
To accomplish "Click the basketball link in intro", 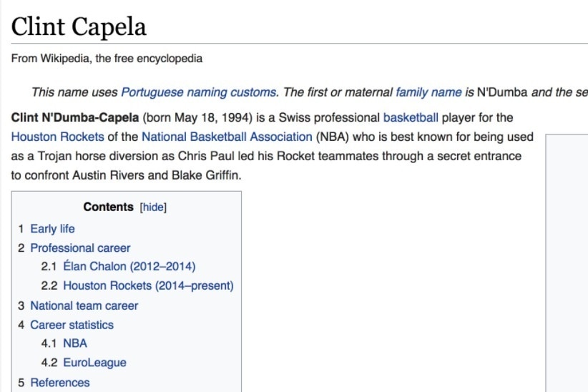I will click(411, 117).
